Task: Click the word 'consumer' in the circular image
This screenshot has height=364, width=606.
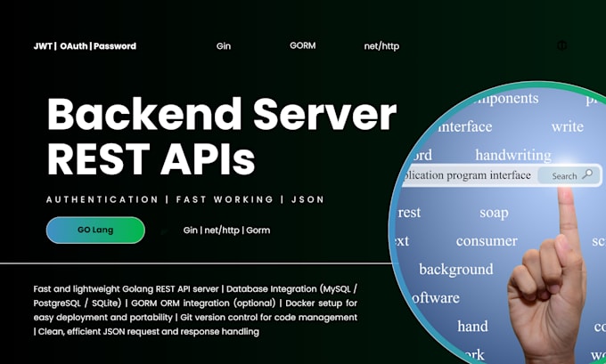Action: (487, 241)
